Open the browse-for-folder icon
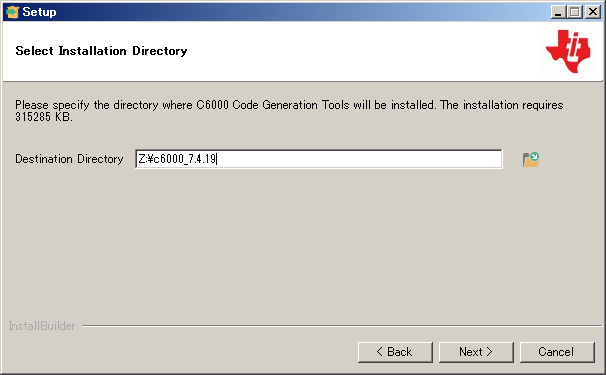606x375 pixels. point(531,159)
